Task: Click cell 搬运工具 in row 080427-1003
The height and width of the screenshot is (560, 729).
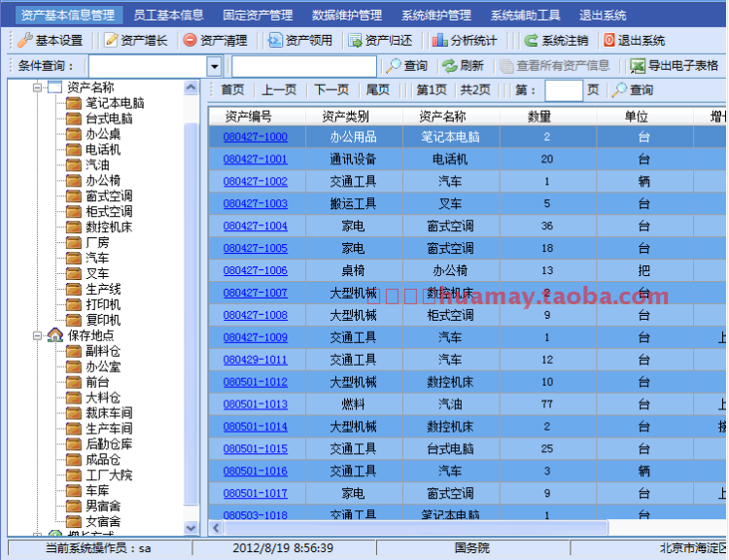Action: point(354,204)
